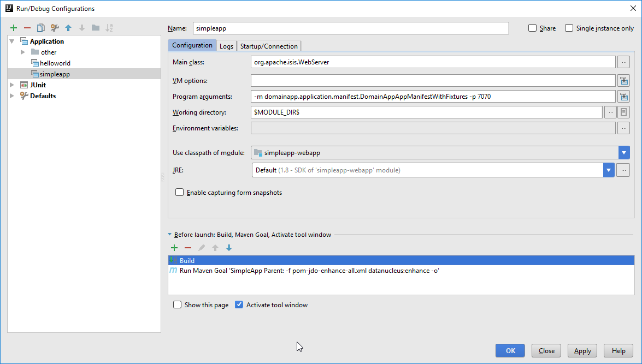Enable the Share checkbox
The width and height of the screenshot is (642, 364).
533,28
